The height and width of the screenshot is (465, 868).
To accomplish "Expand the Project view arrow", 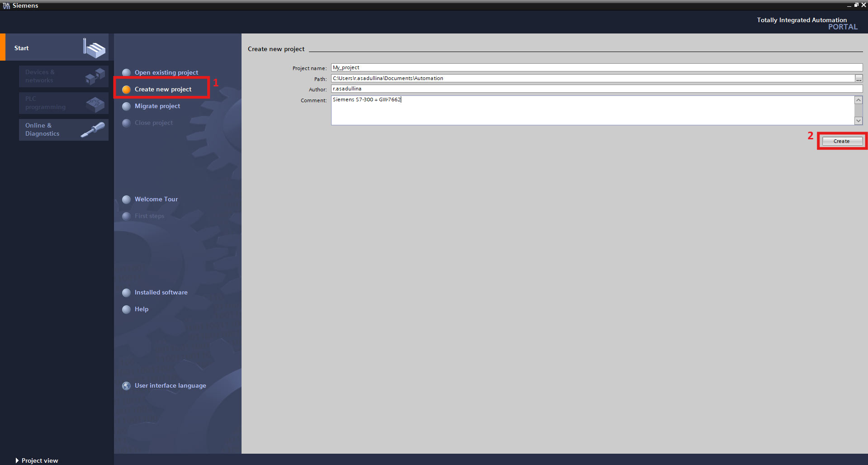I will [17, 460].
